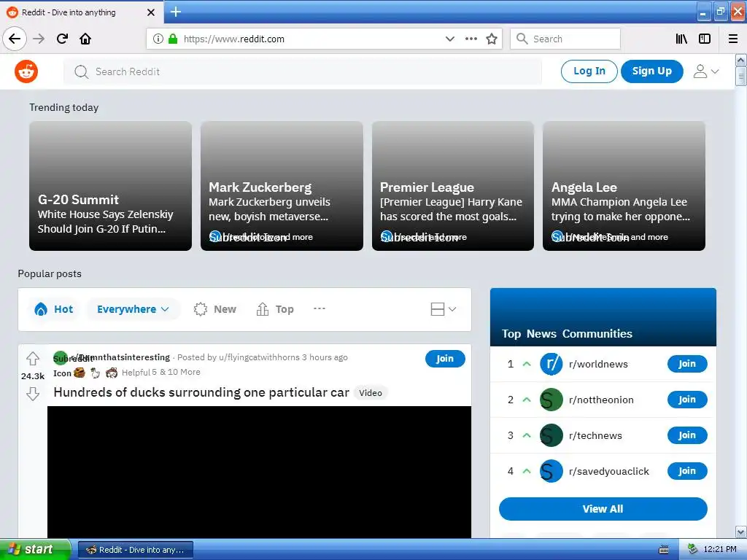Image resolution: width=747 pixels, height=560 pixels.
Task: Select the Reddit taskbar window button
Action: pos(135,550)
